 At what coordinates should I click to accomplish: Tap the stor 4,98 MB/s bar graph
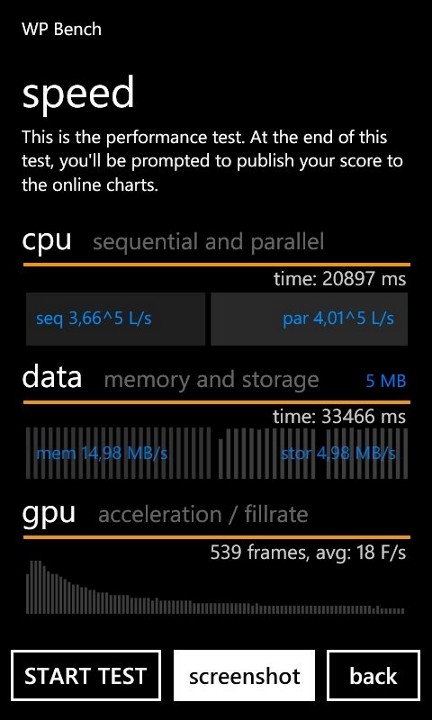tap(313, 453)
